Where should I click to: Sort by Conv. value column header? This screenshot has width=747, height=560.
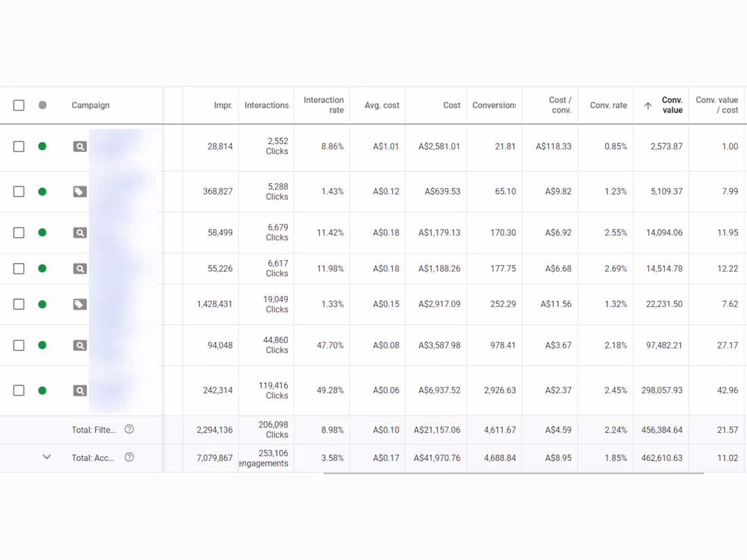click(672, 105)
